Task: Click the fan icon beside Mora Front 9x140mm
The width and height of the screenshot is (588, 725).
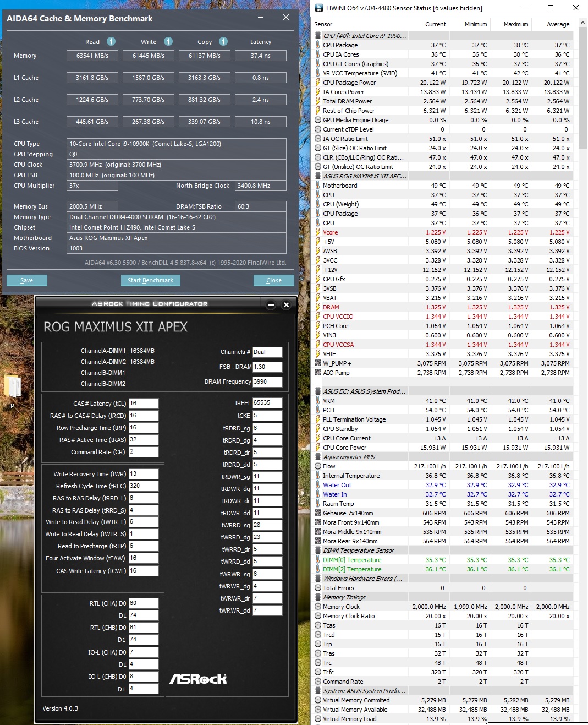Action: 318,522
